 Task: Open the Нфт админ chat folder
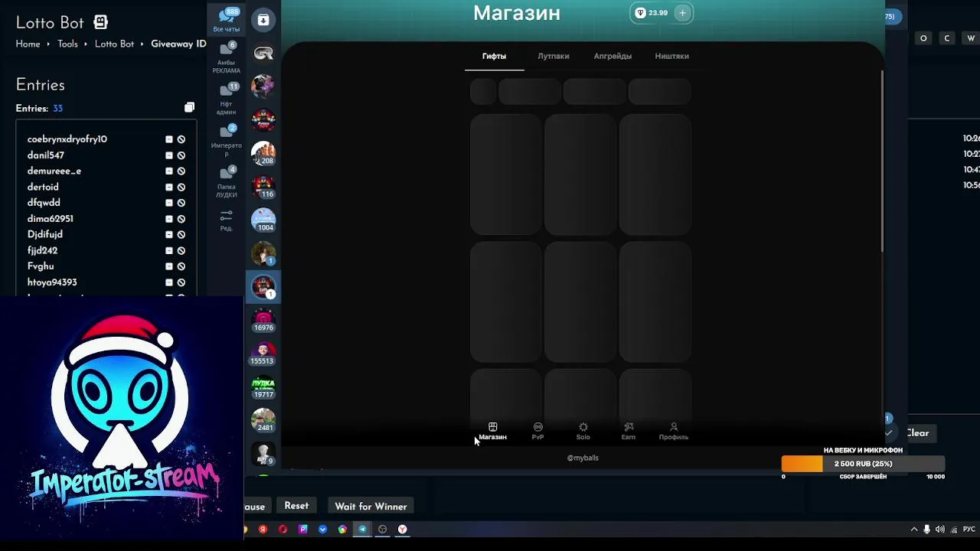(226, 99)
